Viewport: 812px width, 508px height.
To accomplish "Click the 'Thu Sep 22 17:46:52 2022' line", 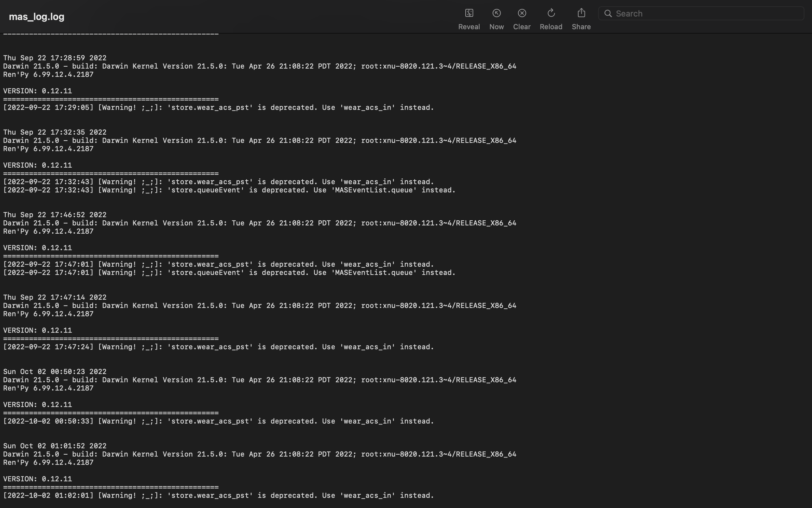I will (x=55, y=215).
